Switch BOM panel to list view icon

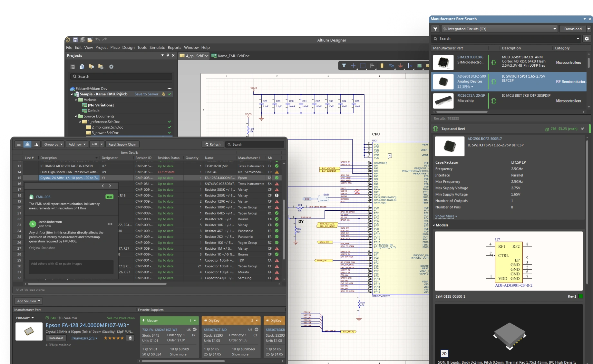click(x=19, y=145)
